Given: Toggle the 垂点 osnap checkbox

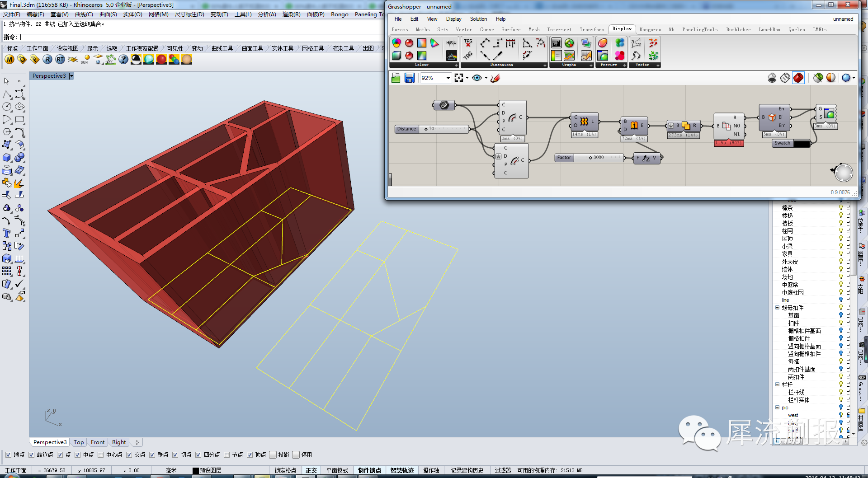Looking at the screenshot, I should pos(152,455).
